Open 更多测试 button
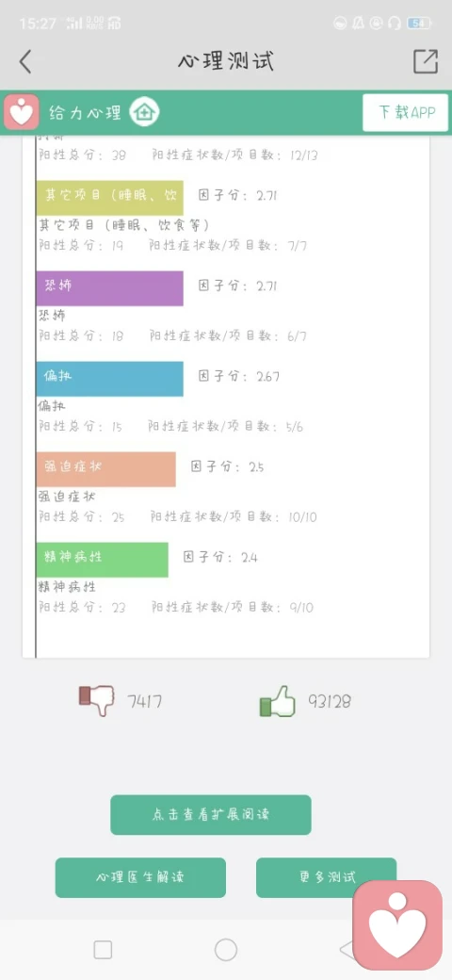The width and height of the screenshot is (452, 980). (326, 877)
